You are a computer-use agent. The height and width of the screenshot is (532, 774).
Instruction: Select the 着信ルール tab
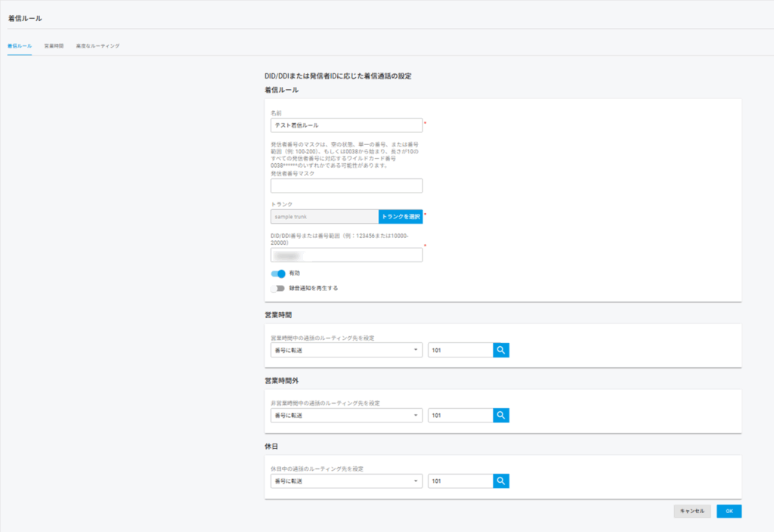[x=20, y=46]
